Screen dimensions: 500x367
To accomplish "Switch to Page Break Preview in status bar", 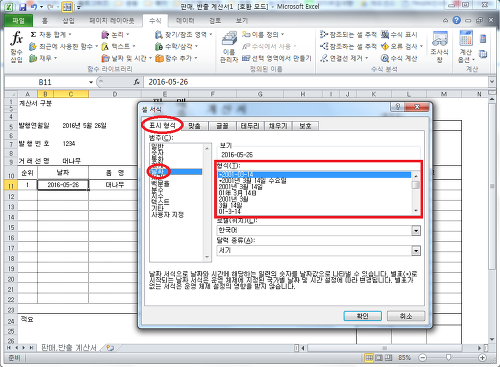I will pos(388,358).
